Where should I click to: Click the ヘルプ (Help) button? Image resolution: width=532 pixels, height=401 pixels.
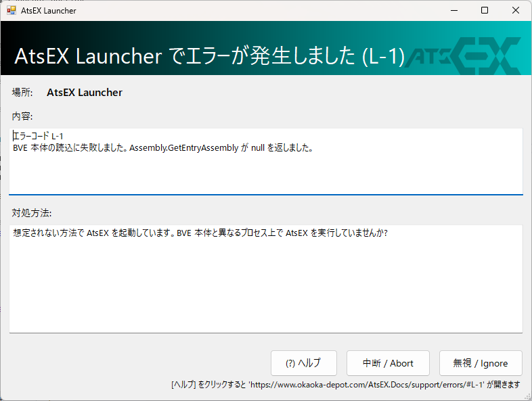[304, 363]
